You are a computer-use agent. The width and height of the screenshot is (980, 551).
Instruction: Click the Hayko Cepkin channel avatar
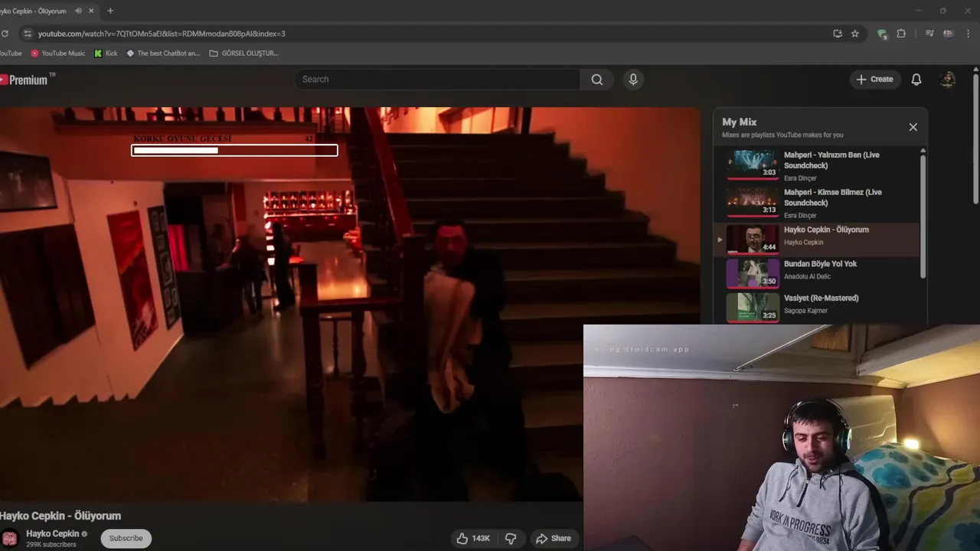[x=8, y=538]
